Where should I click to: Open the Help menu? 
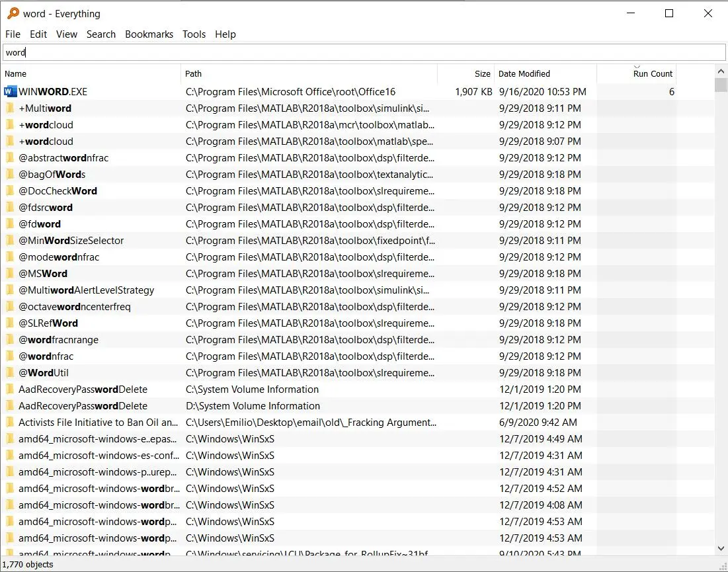pos(225,34)
